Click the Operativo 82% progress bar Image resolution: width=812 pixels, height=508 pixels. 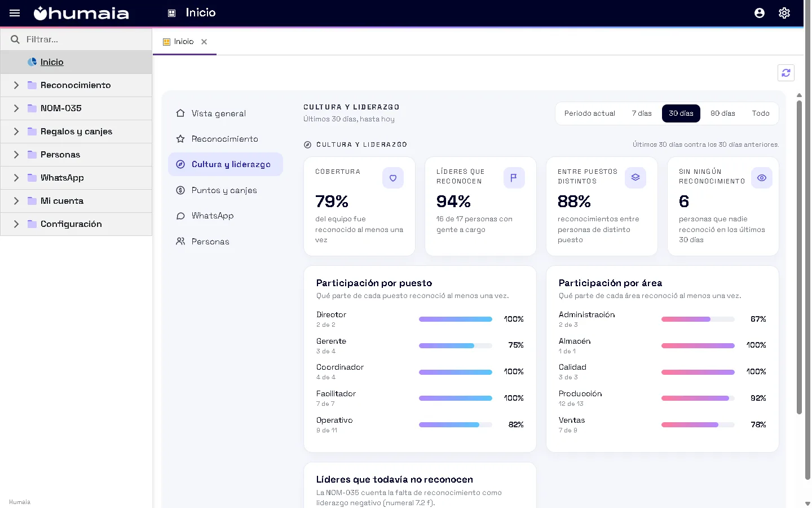pos(456,425)
